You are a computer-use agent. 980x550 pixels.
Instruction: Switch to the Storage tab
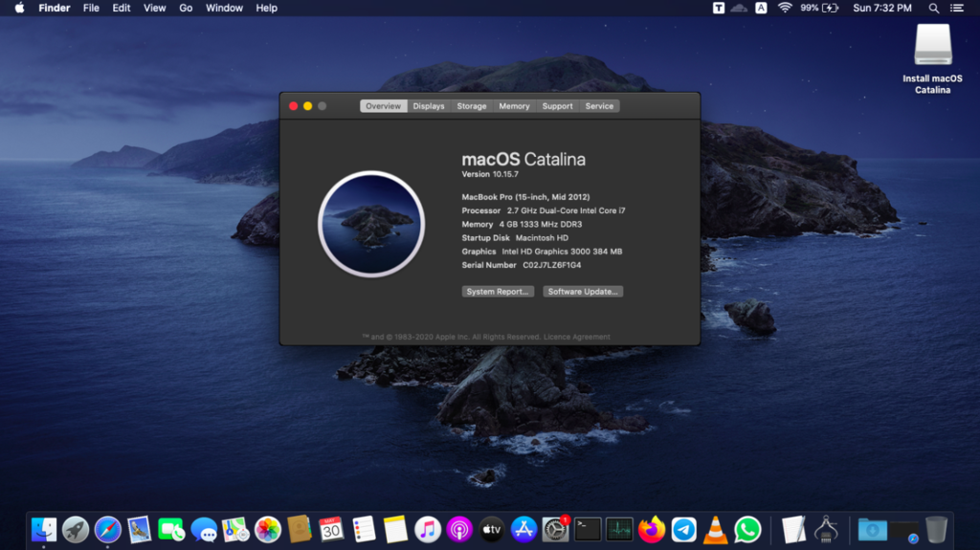(472, 106)
